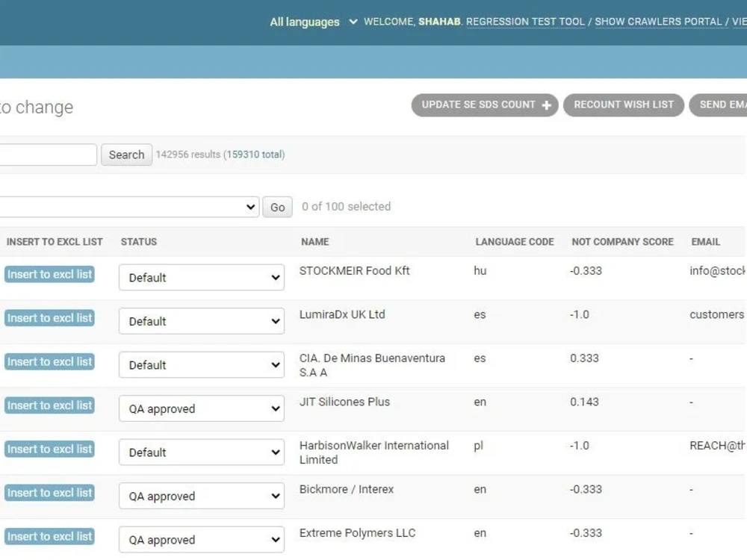Open the Show Crawlers Portal link
Viewport: 747px width, 560px height.
coord(658,22)
